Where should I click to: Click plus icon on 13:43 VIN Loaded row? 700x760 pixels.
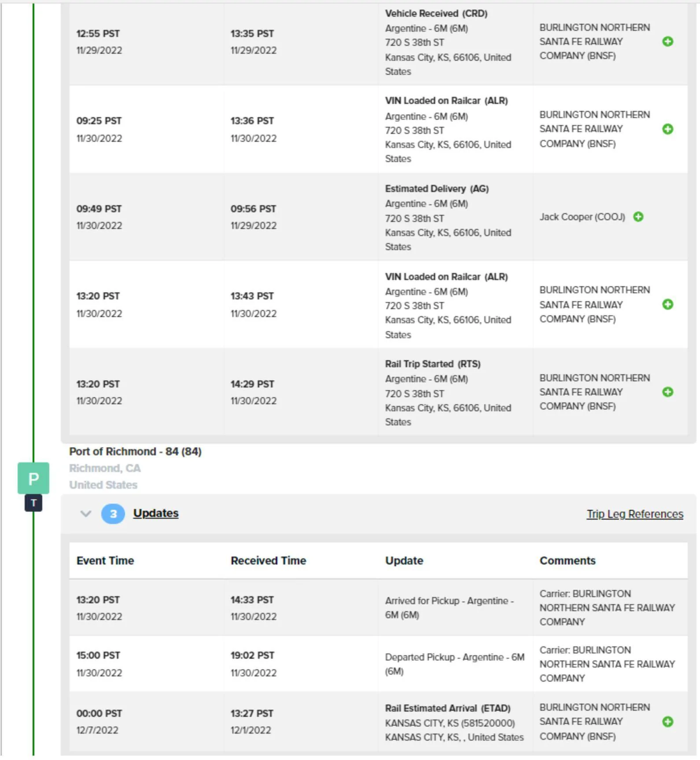667,304
